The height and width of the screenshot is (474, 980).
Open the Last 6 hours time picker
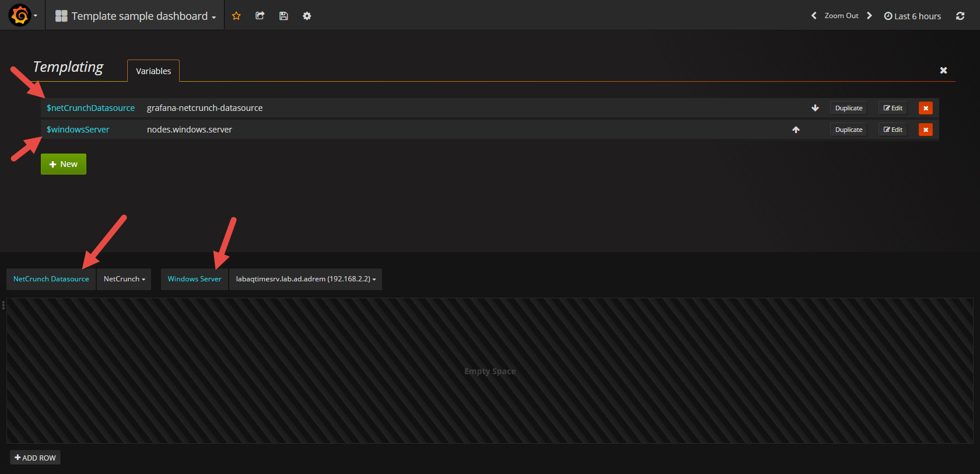tap(912, 16)
